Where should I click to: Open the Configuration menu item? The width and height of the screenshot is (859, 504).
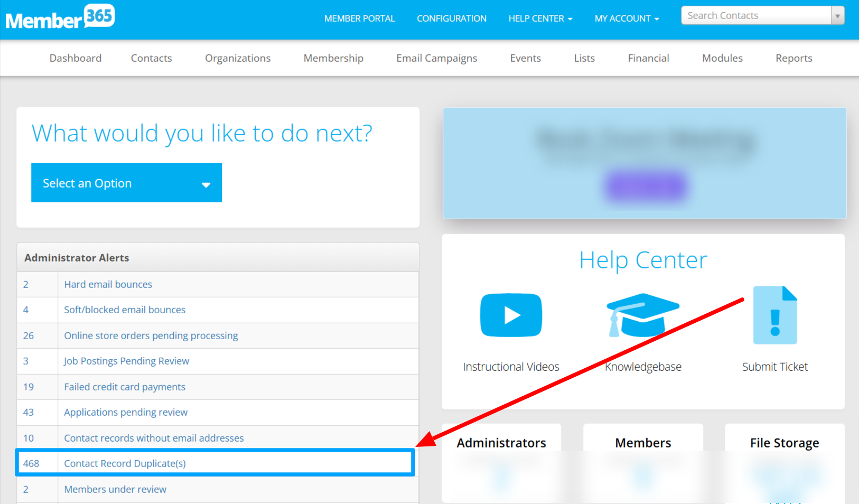coord(451,18)
